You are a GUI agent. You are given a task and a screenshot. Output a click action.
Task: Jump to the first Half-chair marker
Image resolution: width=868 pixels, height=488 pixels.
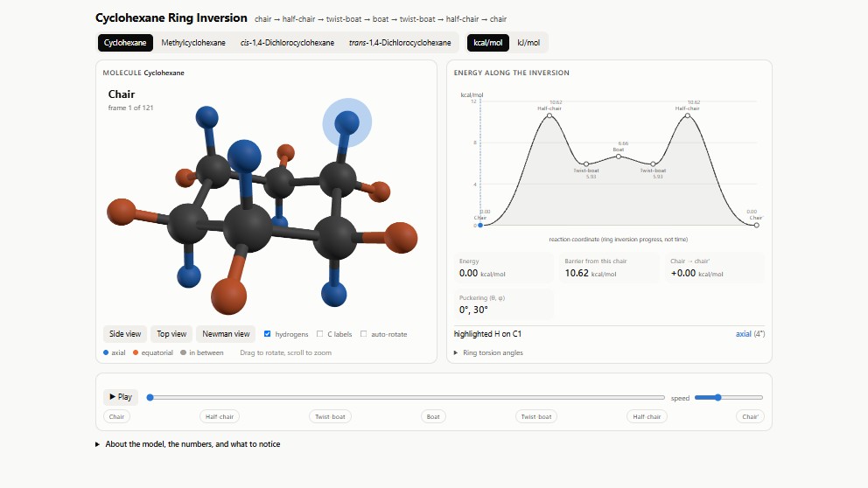click(220, 416)
